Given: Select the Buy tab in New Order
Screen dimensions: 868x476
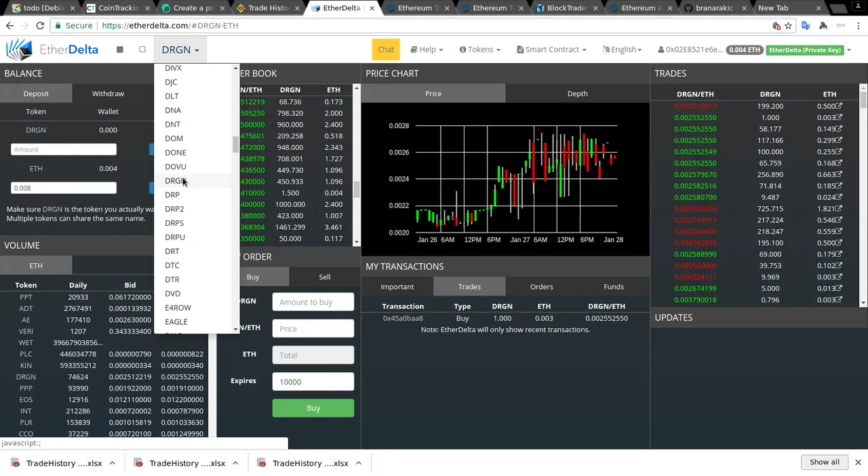Looking at the screenshot, I should (253, 277).
